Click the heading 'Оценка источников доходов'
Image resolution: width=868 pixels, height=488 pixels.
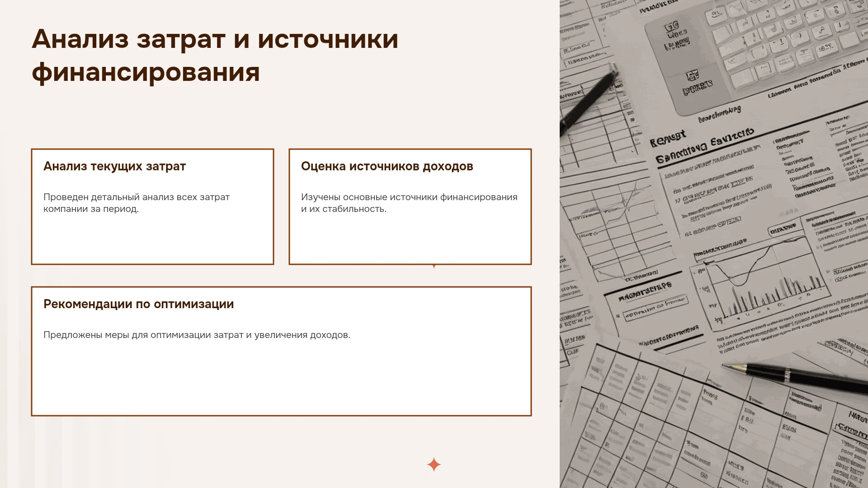[387, 166]
